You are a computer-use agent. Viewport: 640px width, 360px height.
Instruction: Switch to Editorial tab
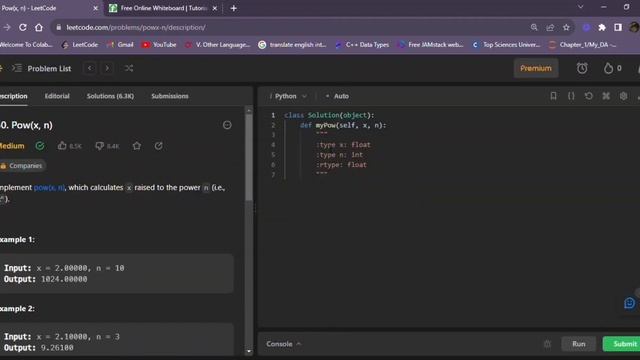tap(57, 96)
